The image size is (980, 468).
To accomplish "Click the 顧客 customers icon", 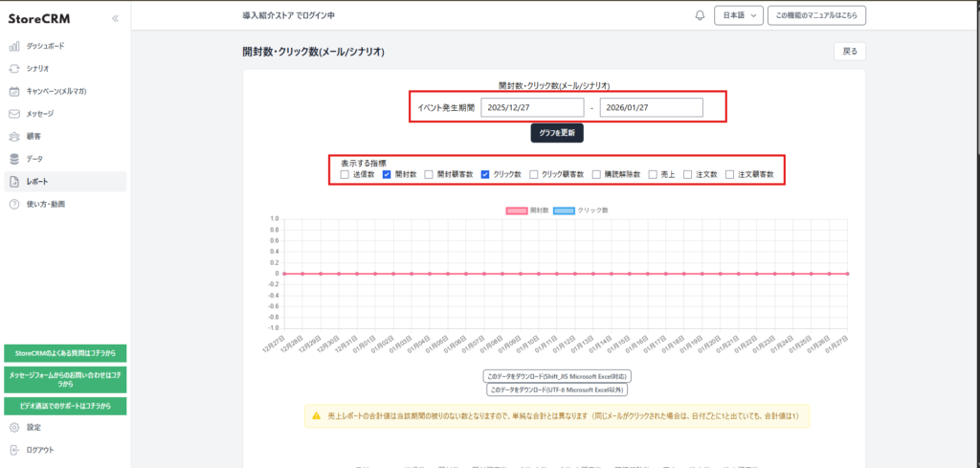I will tap(14, 136).
